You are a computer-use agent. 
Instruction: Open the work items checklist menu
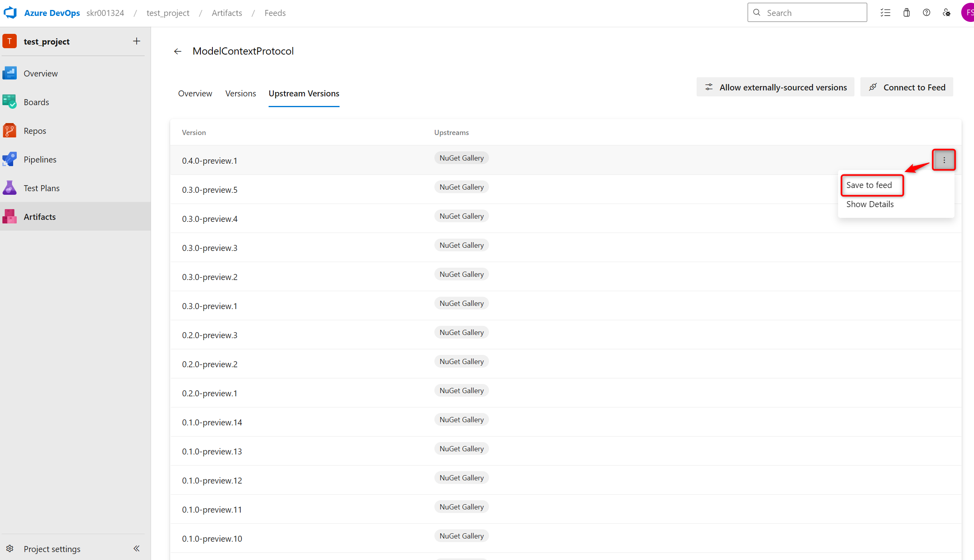coord(886,12)
